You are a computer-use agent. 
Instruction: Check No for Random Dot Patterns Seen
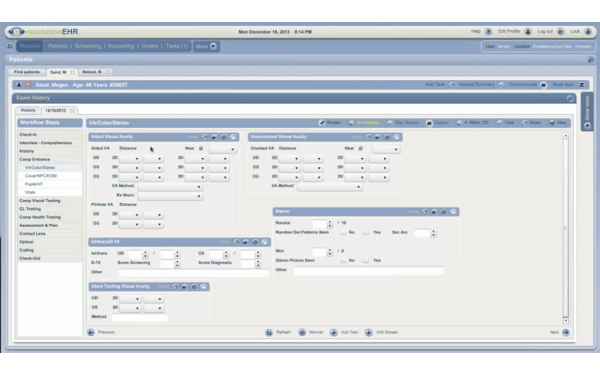(343, 232)
